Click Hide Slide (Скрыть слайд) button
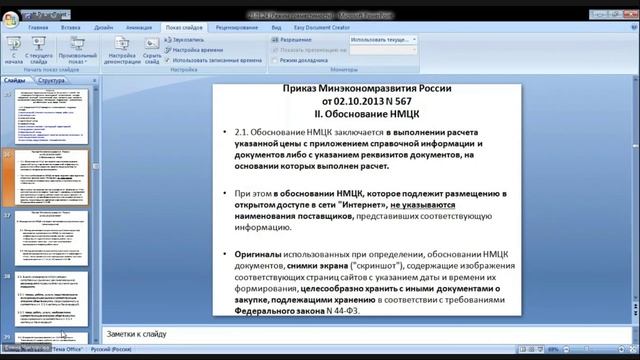The height and width of the screenshot is (360, 640). pyautogui.click(x=152, y=51)
